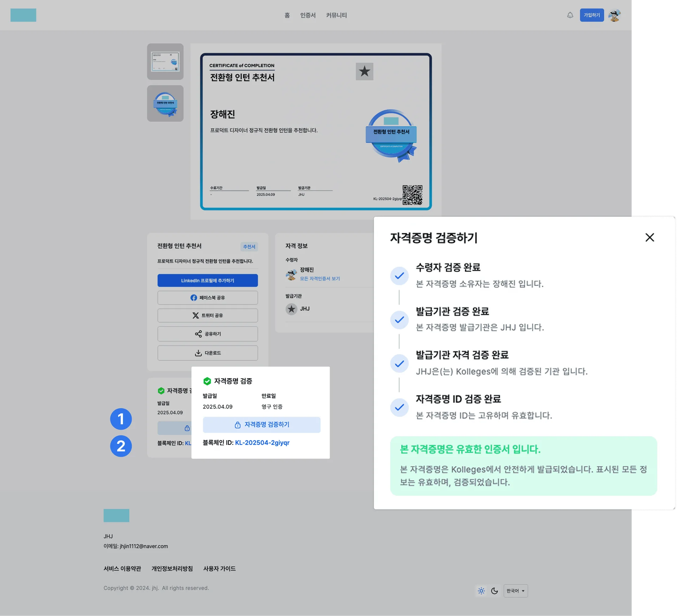The height and width of the screenshot is (616, 677).
Task: Go to 커뮤니티 navigation tab
Action: pyautogui.click(x=336, y=15)
